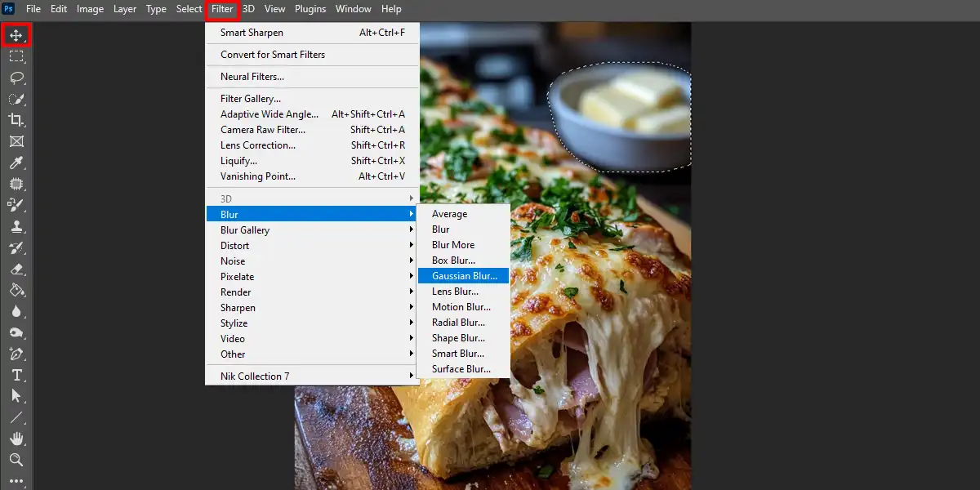This screenshot has width=980, height=490.
Task: Open the Edit menu
Action: click(59, 9)
